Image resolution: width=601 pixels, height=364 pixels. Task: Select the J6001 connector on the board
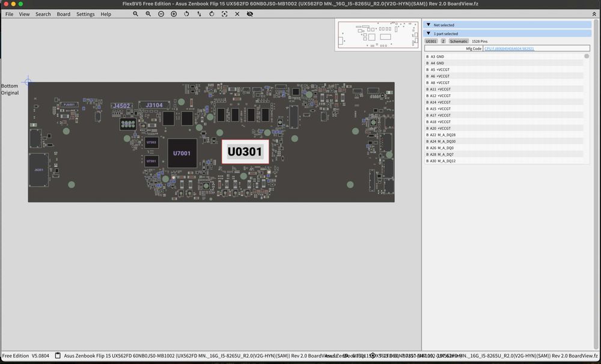click(38, 170)
